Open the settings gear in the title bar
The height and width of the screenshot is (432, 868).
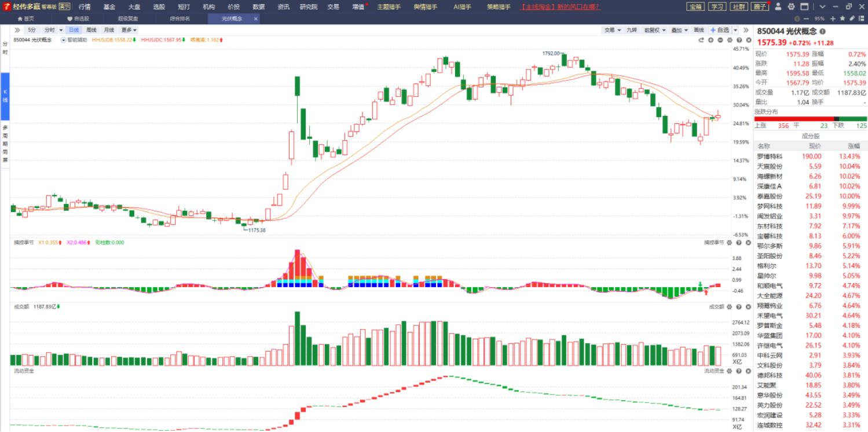791,7
